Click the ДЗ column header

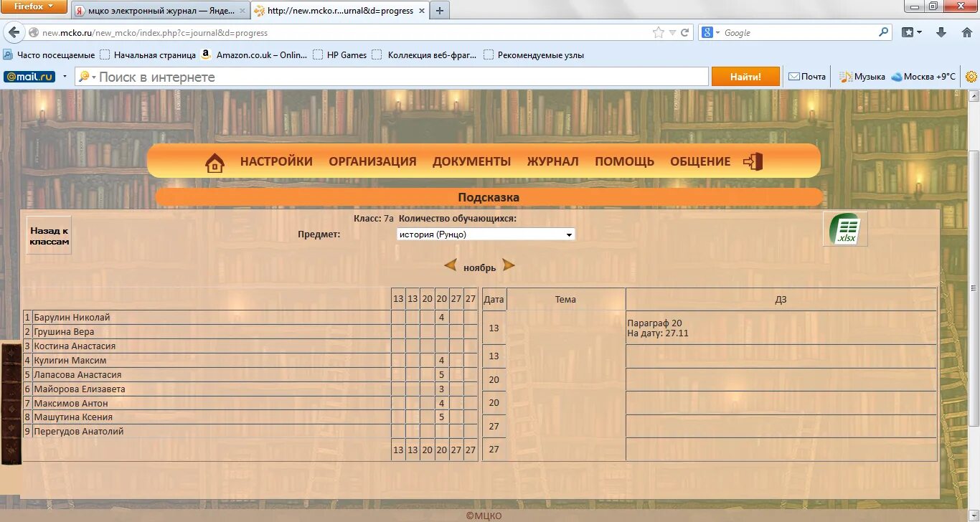pyautogui.click(x=781, y=300)
